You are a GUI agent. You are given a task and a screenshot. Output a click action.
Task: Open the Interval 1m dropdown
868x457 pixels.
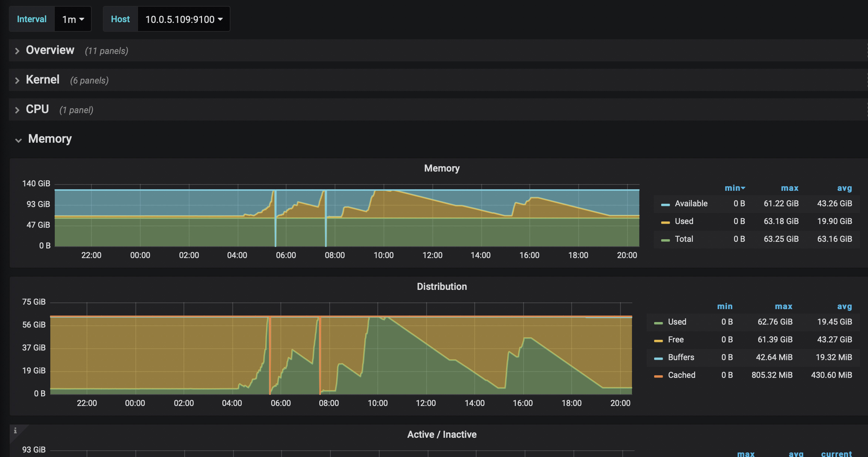click(73, 19)
